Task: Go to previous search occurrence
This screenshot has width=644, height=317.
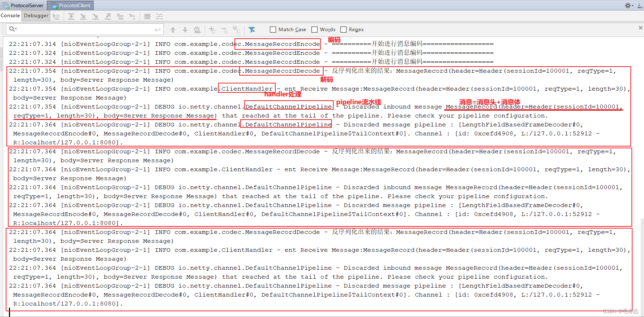Action: 173,30
